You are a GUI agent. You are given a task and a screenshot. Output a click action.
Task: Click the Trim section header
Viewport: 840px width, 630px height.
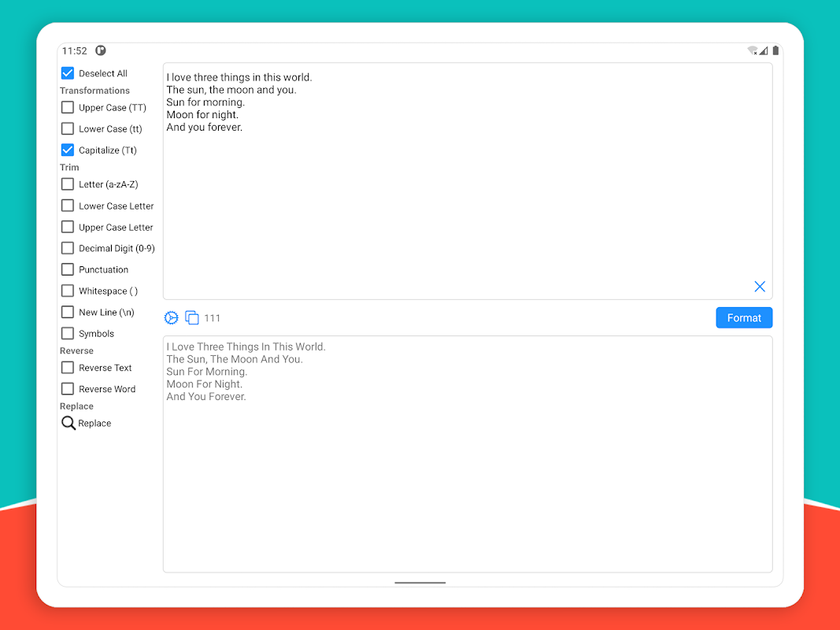point(69,167)
